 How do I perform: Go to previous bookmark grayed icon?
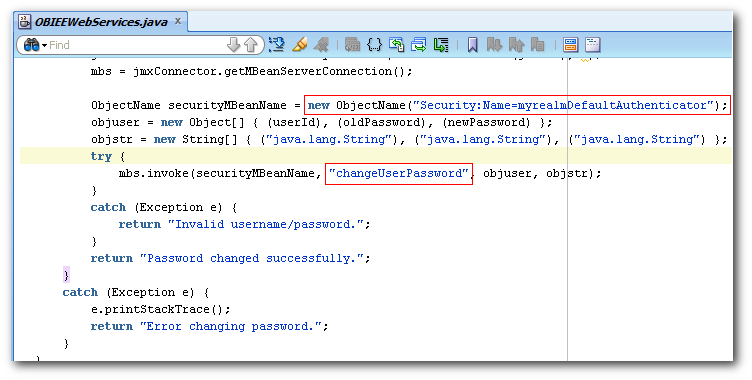coord(516,45)
